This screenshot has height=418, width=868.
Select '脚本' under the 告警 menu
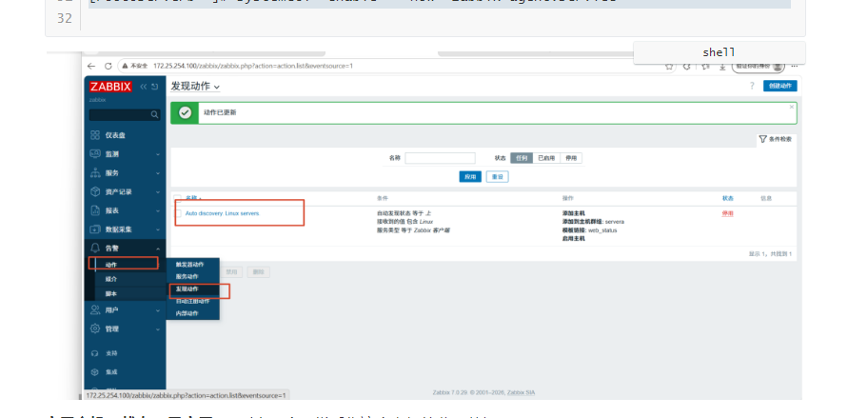(x=111, y=293)
